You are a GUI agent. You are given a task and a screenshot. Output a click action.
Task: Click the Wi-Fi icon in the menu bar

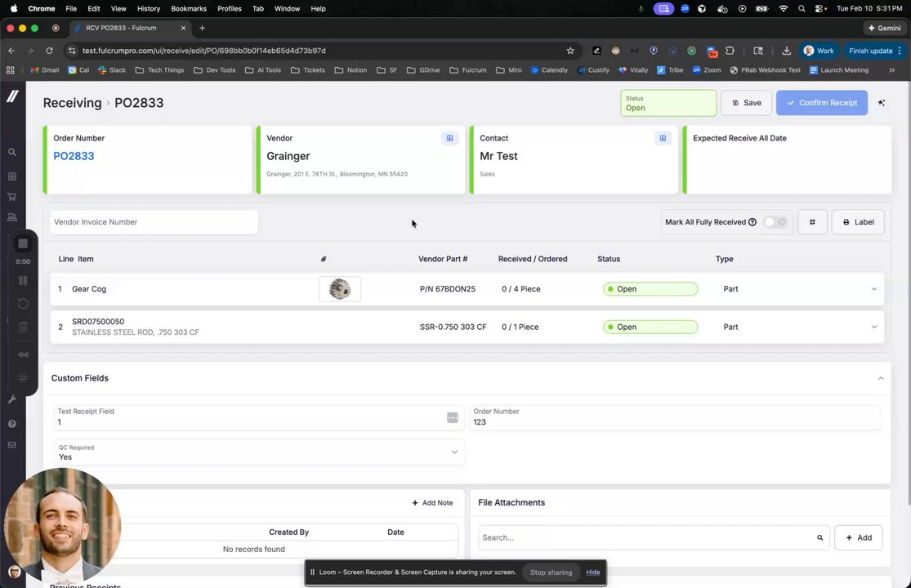[x=784, y=9]
